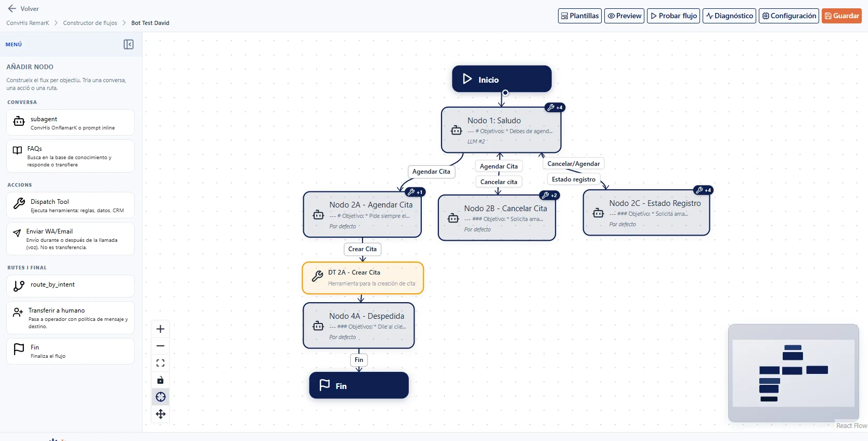The width and height of the screenshot is (868, 441).
Task: Click the back arrow next to Volver
Action: coord(12,9)
